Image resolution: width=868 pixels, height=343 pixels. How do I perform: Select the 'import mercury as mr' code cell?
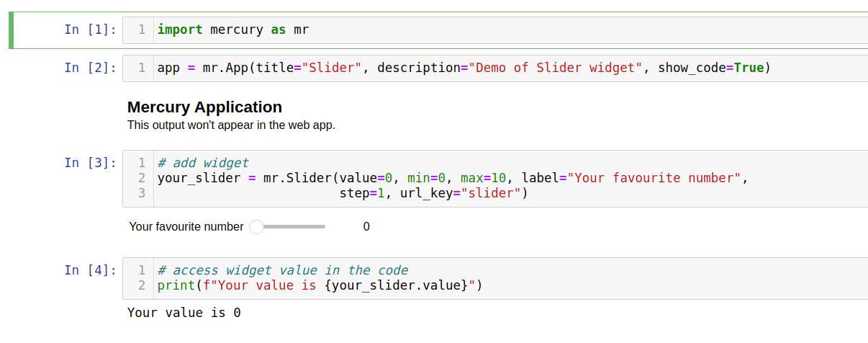coord(232,30)
